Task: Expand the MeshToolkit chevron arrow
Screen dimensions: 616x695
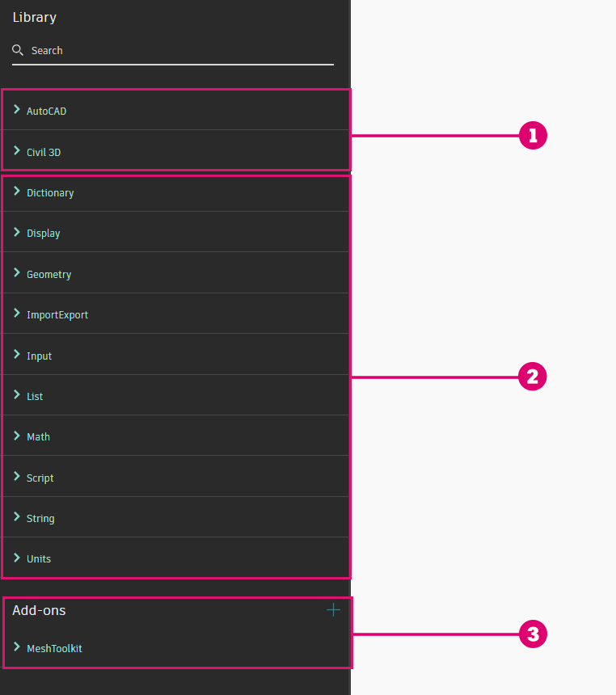Action: pos(17,647)
